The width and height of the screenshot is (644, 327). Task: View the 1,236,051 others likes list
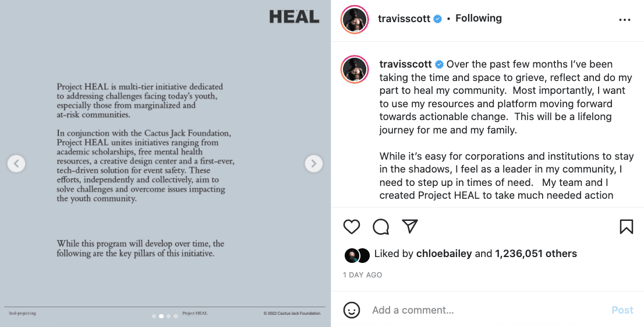[x=536, y=254]
